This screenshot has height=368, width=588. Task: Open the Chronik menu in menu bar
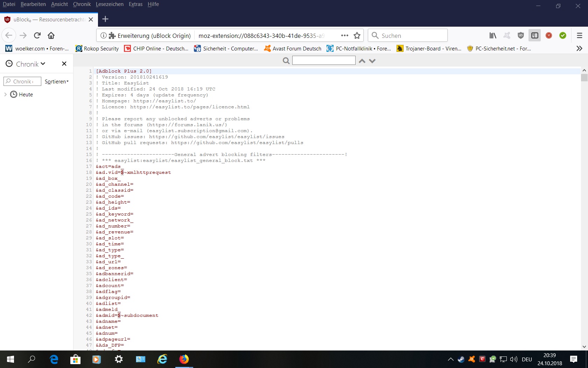pos(82,4)
